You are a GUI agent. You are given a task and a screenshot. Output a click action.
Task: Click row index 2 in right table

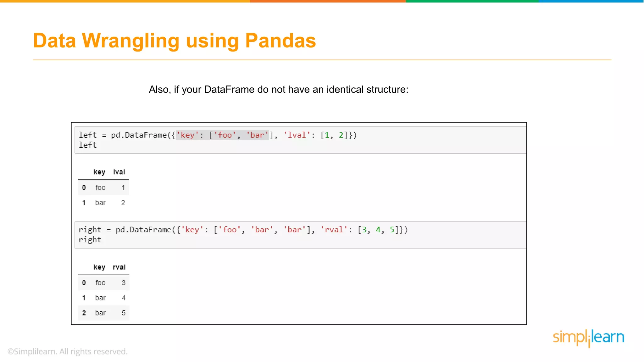[84, 313]
